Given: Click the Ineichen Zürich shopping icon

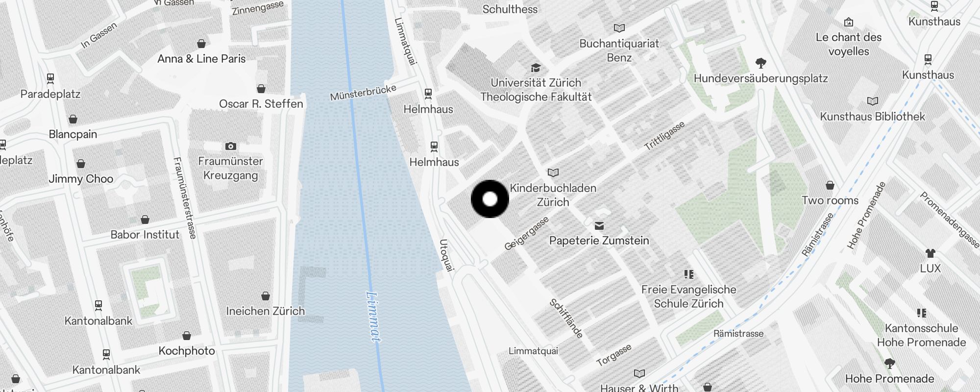Looking at the screenshot, I should 266,296.
